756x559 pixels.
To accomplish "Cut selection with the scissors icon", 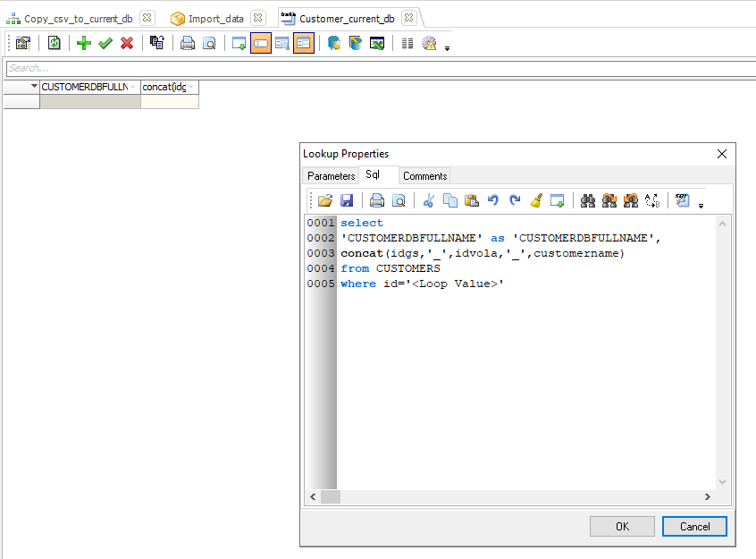I will click(x=429, y=200).
